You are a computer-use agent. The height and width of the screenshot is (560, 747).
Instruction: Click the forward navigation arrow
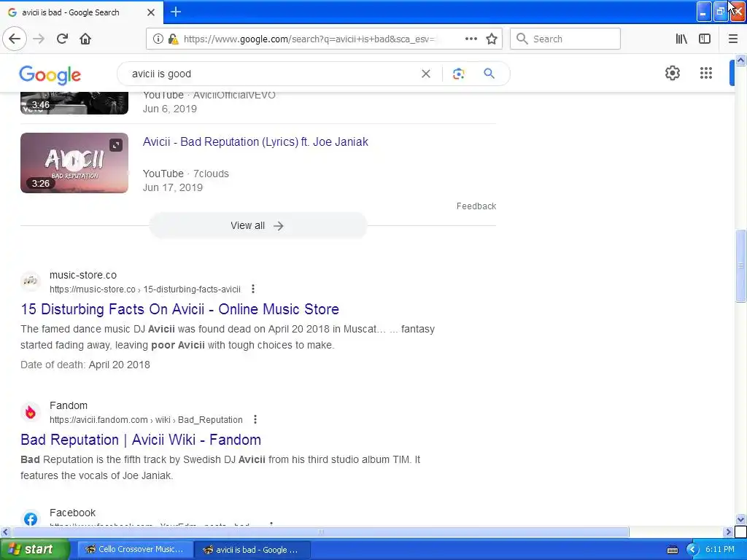(x=39, y=39)
